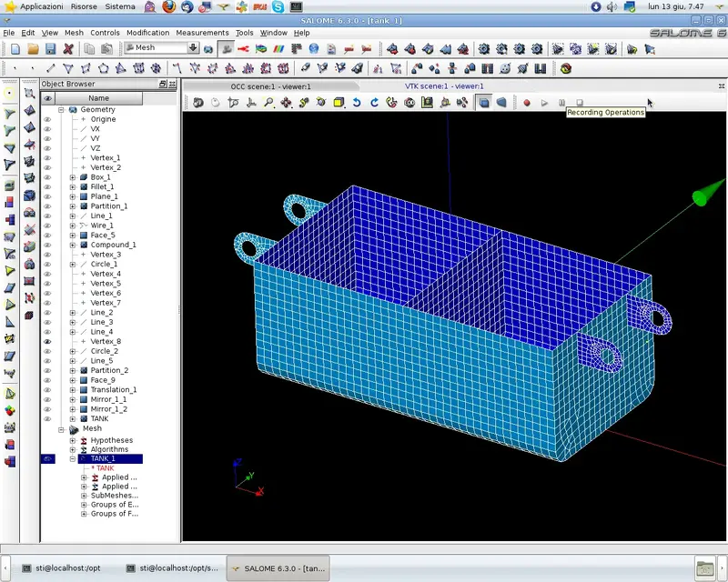Screen dimensions: 728x582
Task: Expand the Wire_1 tree node
Action: [x=73, y=226]
